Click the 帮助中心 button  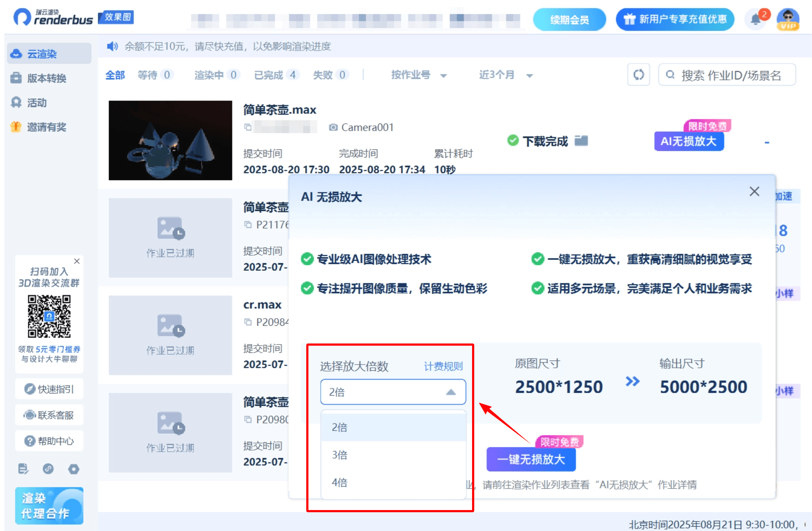49,441
